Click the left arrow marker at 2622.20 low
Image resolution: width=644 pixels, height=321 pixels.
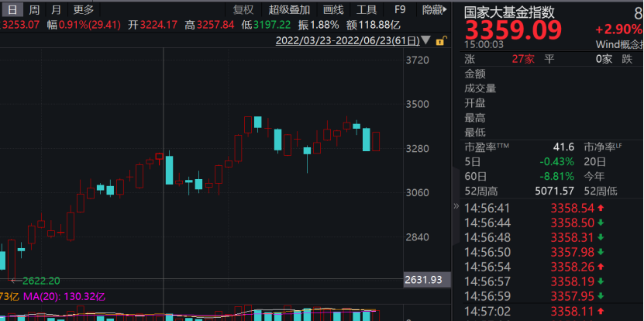pos(15,280)
